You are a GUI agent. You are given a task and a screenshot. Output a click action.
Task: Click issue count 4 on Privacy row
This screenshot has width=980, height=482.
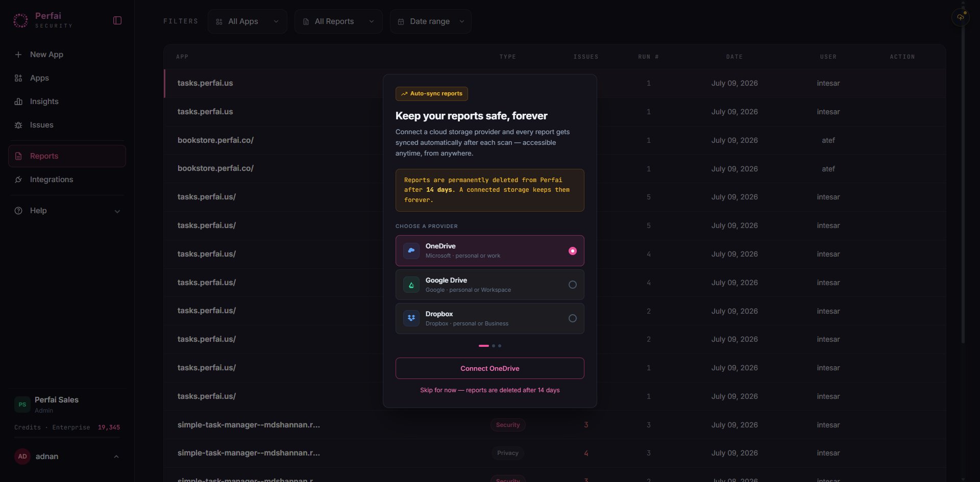click(x=586, y=453)
